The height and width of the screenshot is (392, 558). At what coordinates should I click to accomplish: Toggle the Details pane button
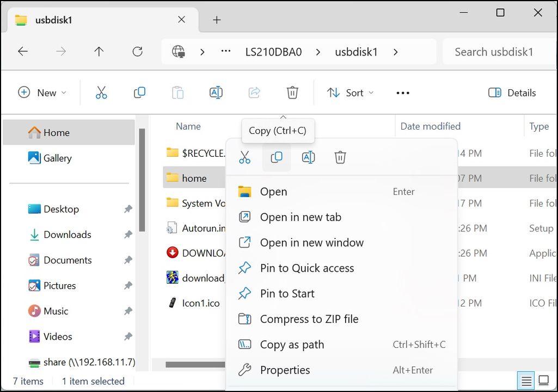point(512,93)
